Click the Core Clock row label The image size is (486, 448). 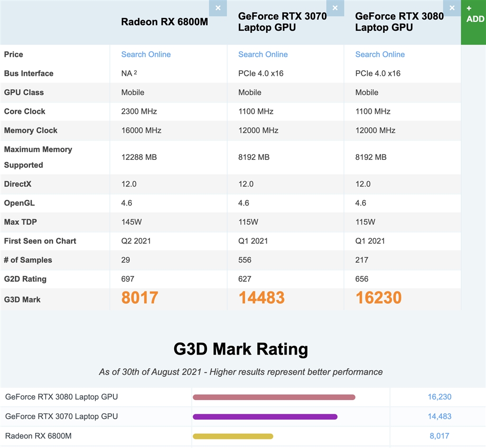tap(25, 112)
